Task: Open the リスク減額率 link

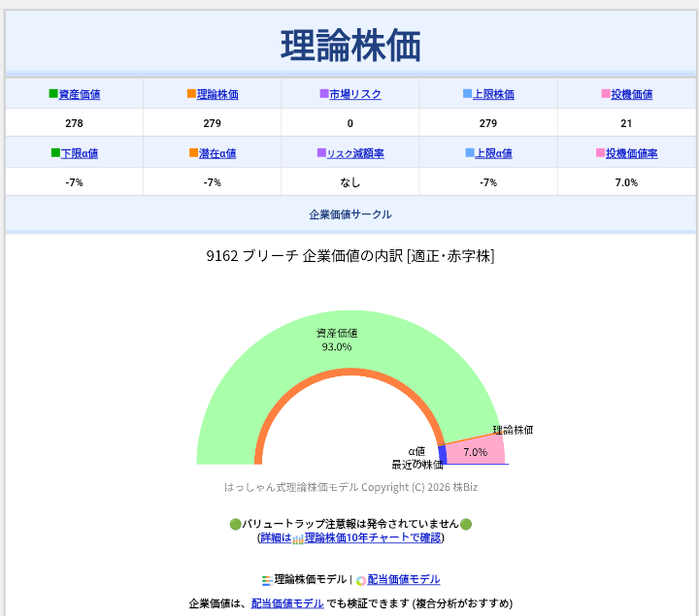Action: pyautogui.click(x=355, y=153)
